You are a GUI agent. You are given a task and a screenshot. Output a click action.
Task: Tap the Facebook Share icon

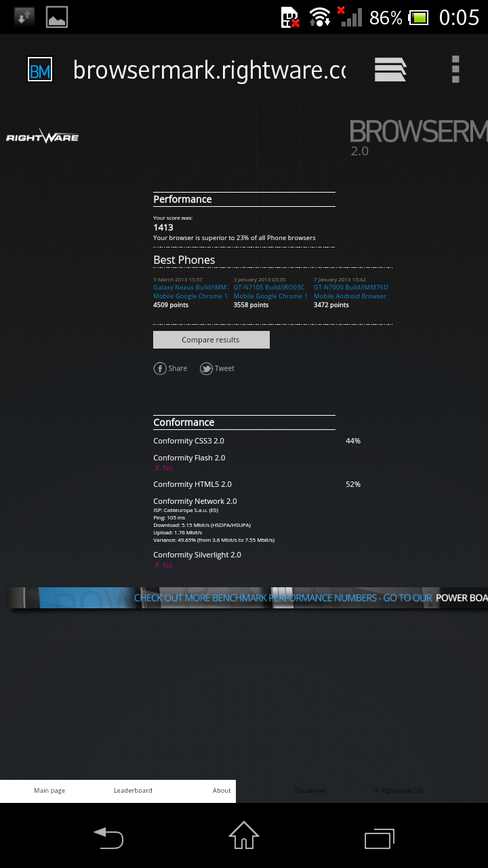tap(161, 368)
